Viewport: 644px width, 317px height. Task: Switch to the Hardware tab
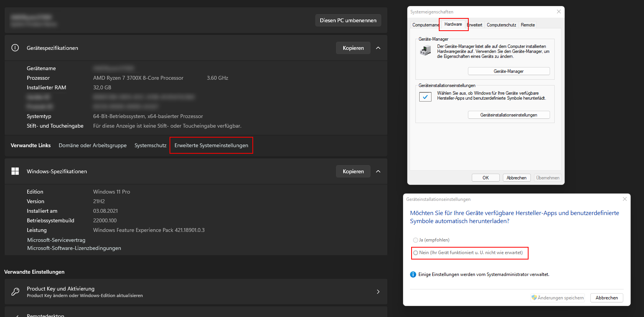(x=453, y=24)
